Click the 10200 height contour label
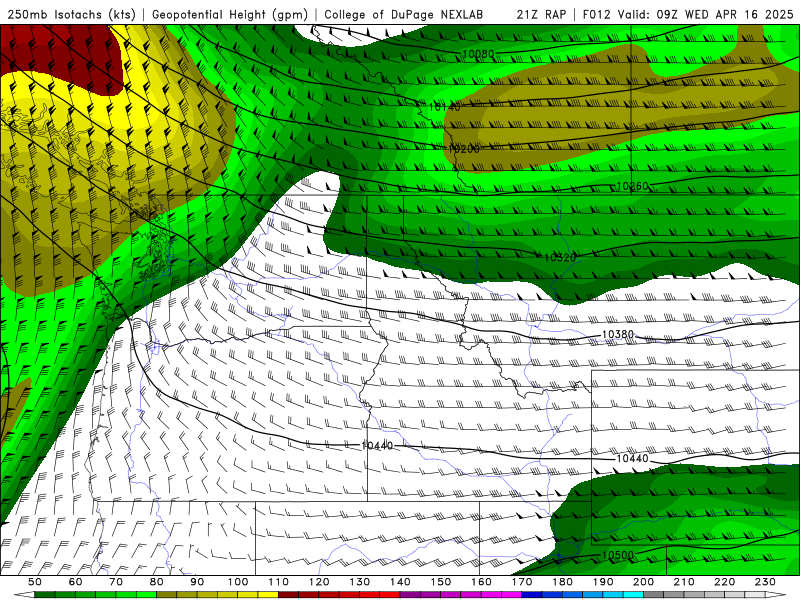Viewport: 800px width, 600px height. (x=464, y=149)
